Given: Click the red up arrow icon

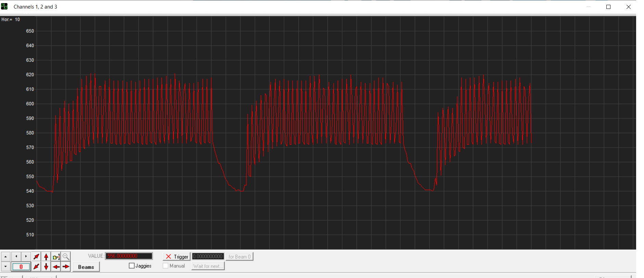Looking at the screenshot, I should click(46, 256).
